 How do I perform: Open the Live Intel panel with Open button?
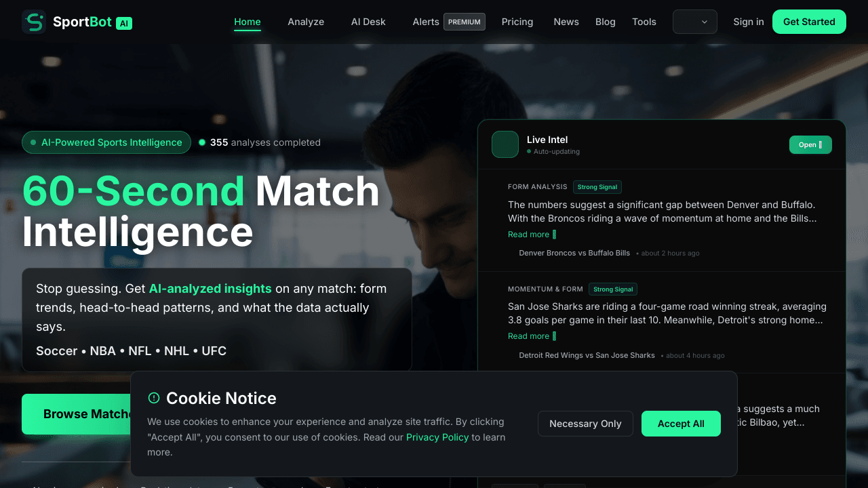(810, 144)
